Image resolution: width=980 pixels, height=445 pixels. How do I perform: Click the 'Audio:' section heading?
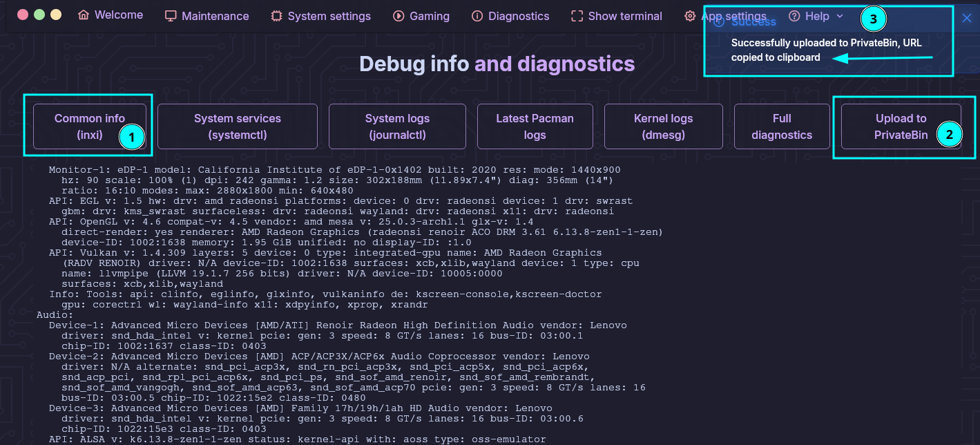coord(55,315)
